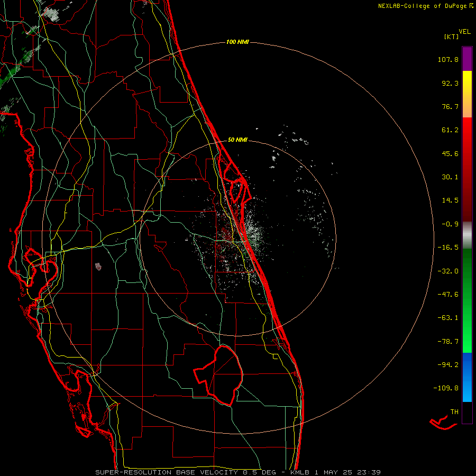Select the -78.7 scale value
Viewport: 476px width, 476px height.
pos(448,342)
